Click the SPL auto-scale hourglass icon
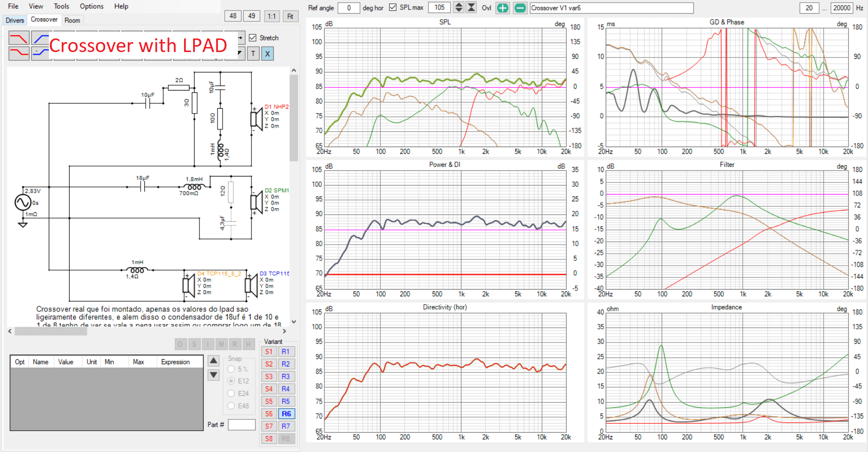The width and height of the screenshot is (868, 452). point(471,7)
